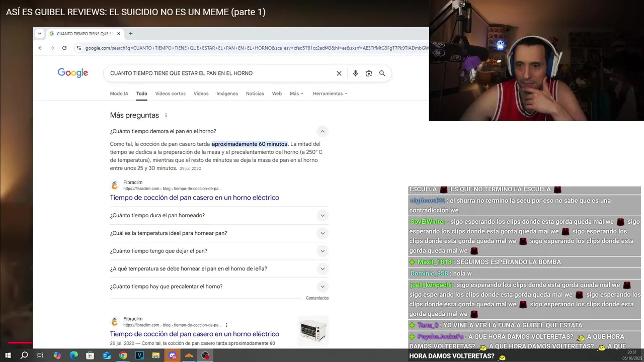Open the Herramientas dropdown
Screen dimensions: 644x362
click(x=330, y=94)
